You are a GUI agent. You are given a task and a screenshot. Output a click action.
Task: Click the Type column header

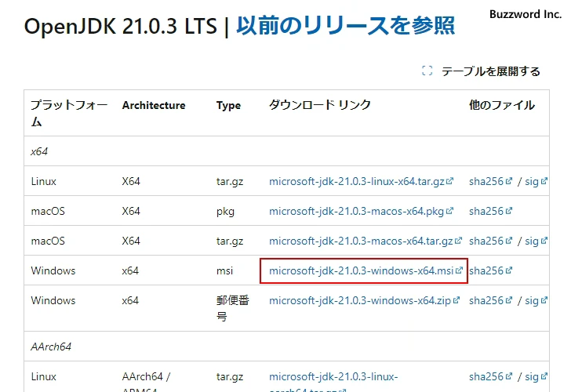pyautogui.click(x=228, y=105)
